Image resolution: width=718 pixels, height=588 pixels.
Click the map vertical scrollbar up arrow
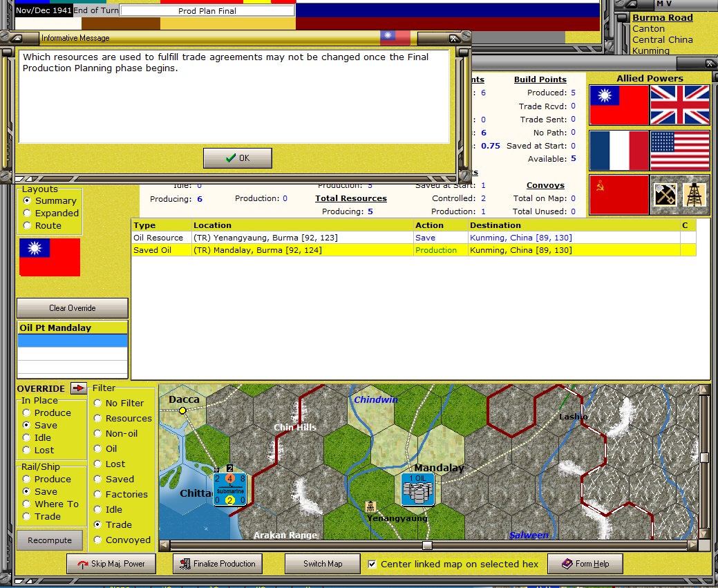coord(704,390)
